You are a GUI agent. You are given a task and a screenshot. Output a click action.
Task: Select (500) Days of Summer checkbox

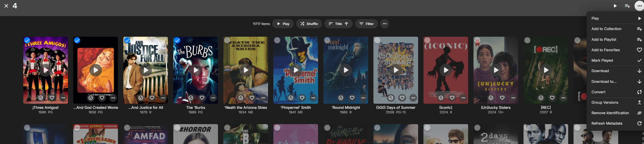tap(377, 40)
